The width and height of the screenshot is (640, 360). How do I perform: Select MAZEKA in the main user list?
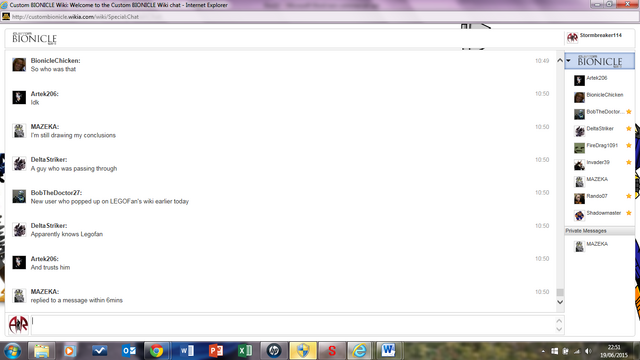[599, 181]
